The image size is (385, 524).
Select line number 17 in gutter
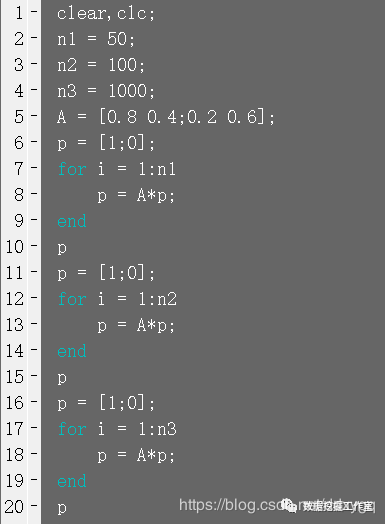[15, 428]
